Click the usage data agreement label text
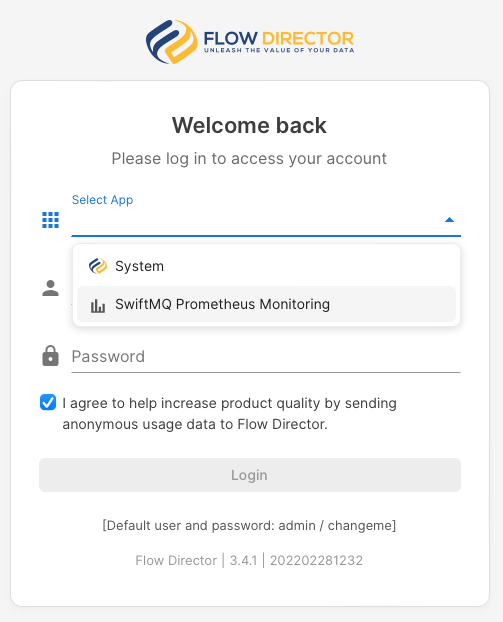This screenshot has width=503, height=622. pos(229,414)
